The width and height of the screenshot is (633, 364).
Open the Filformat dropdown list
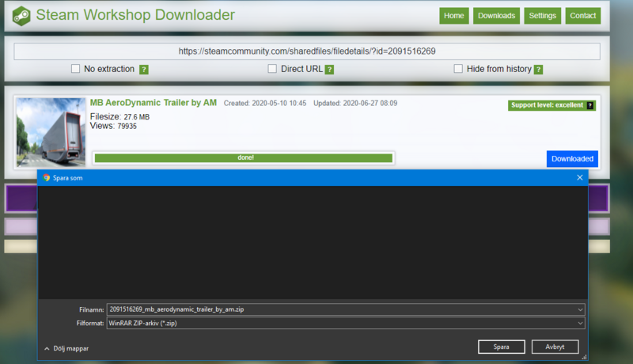[580, 323]
